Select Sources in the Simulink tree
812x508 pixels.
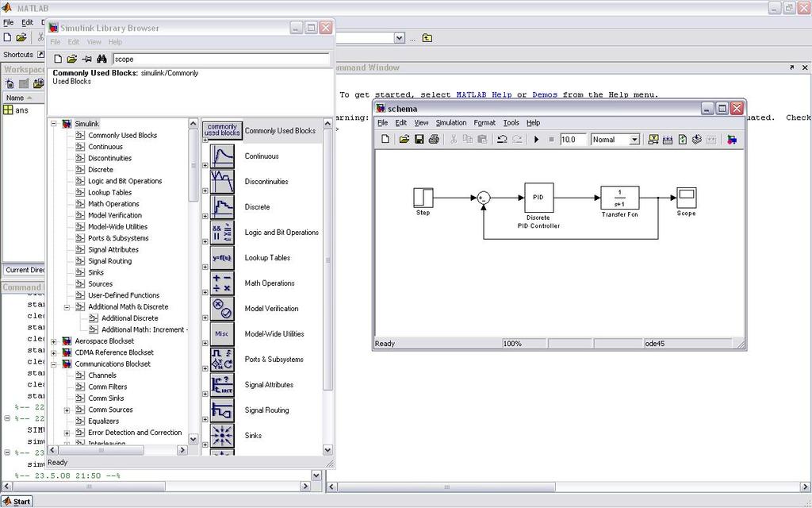tap(100, 284)
